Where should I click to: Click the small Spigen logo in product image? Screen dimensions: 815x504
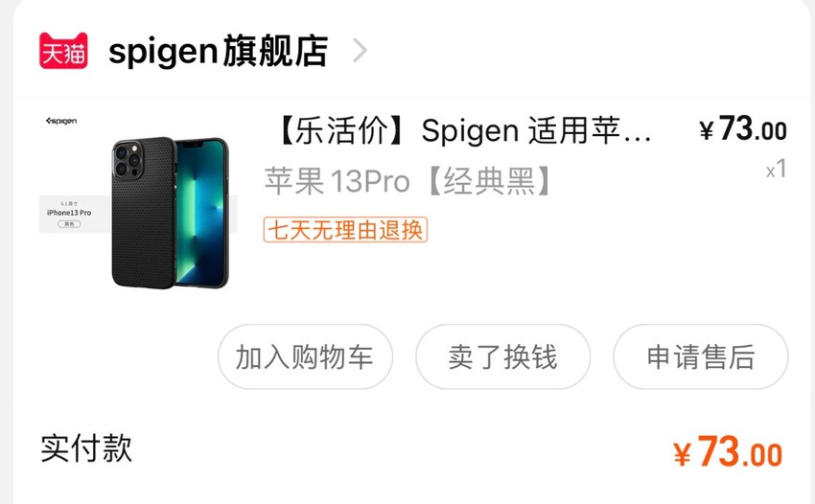pyautogui.click(x=61, y=121)
